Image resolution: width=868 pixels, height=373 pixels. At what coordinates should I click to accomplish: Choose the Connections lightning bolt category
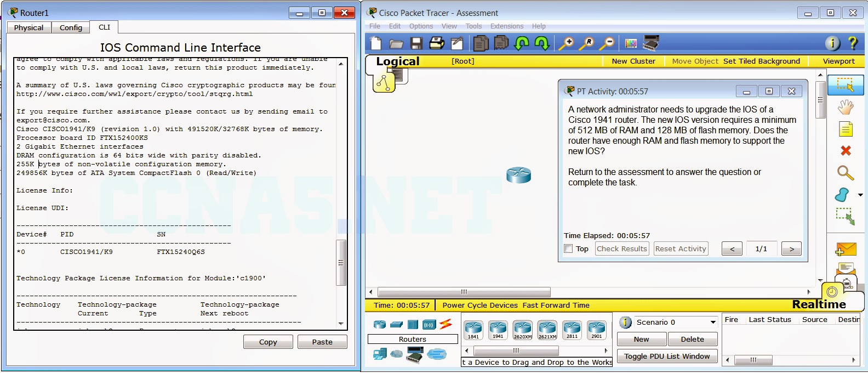[446, 324]
